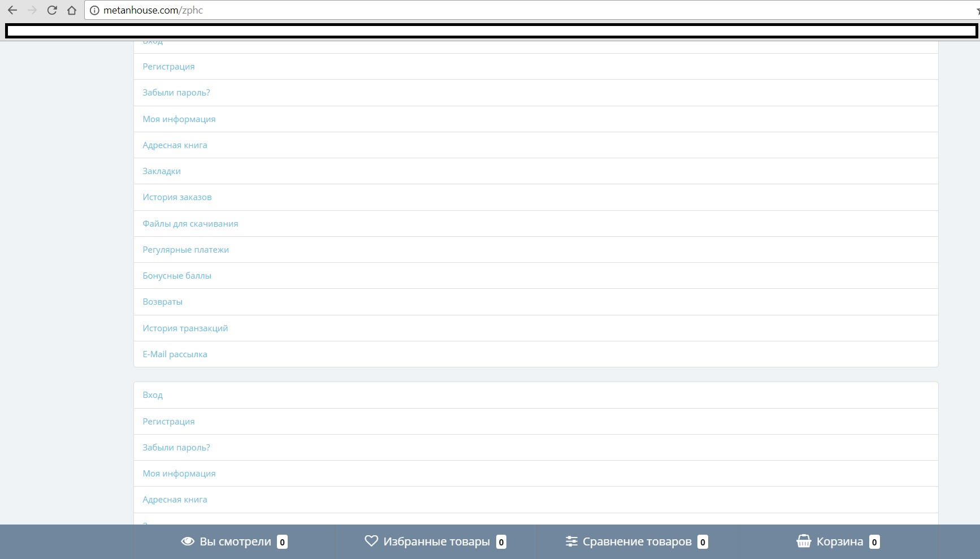Reload the page with refresh icon
Screen dimensions: 980x559
pos(52,10)
